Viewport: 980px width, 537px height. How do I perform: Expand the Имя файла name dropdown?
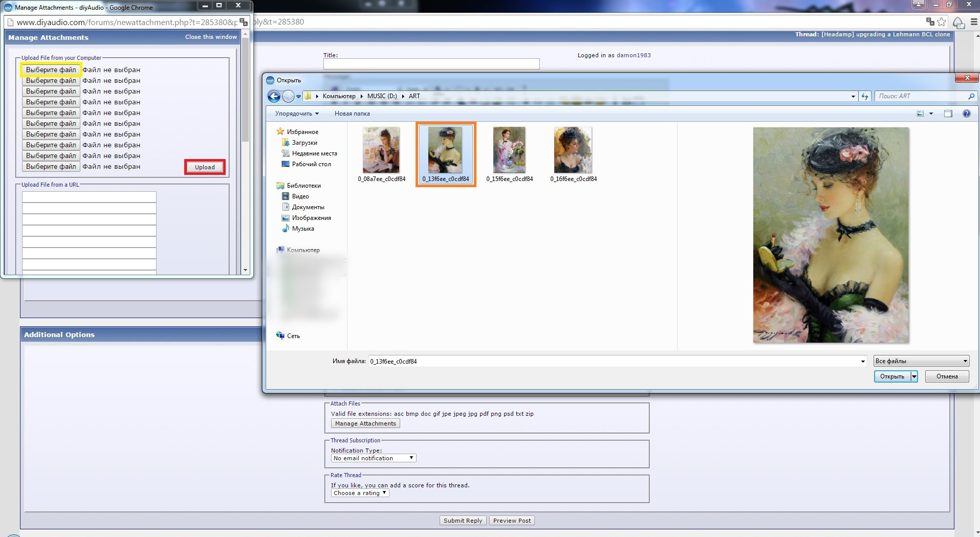coord(863,362)
